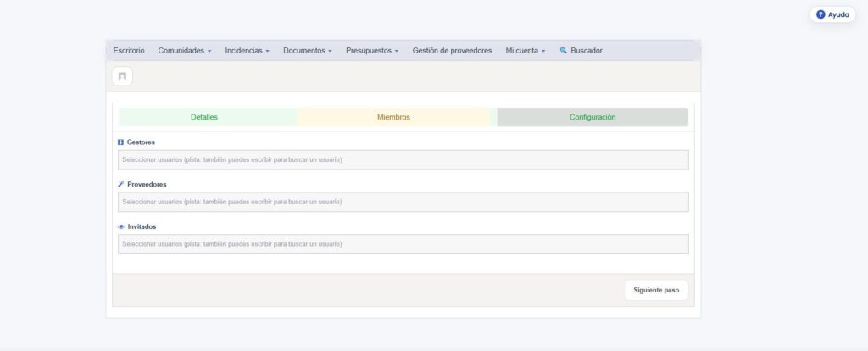
Task: Click the Gestores label icon
Action: click(120, 142)
